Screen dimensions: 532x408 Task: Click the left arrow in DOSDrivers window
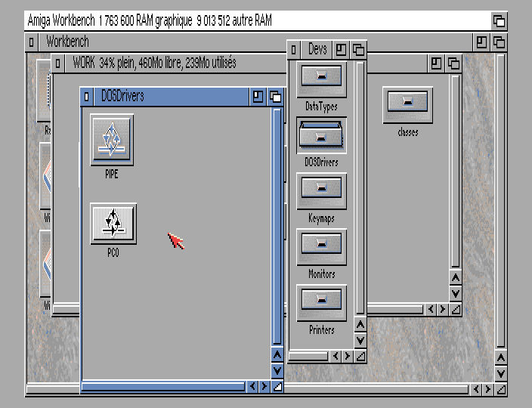coord(252,386)
